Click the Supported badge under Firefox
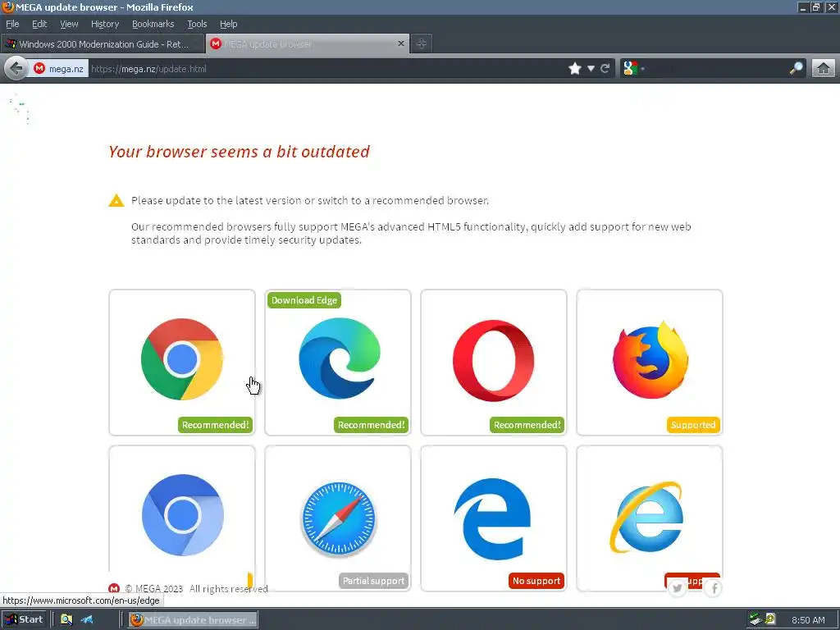 point(693,425)
